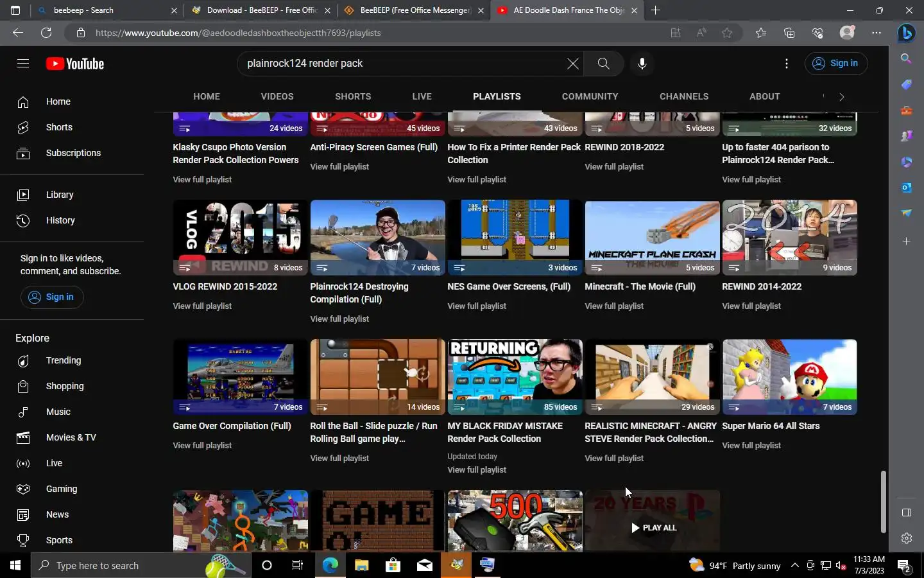Go back in the browser

click(x=18, y=33)
